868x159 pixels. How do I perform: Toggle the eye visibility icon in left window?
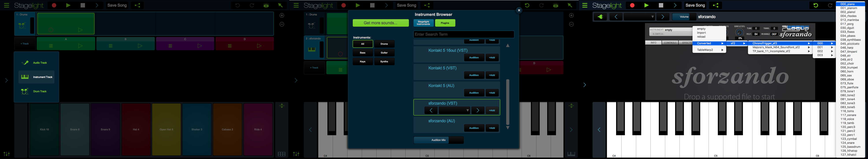click(266, 5)
